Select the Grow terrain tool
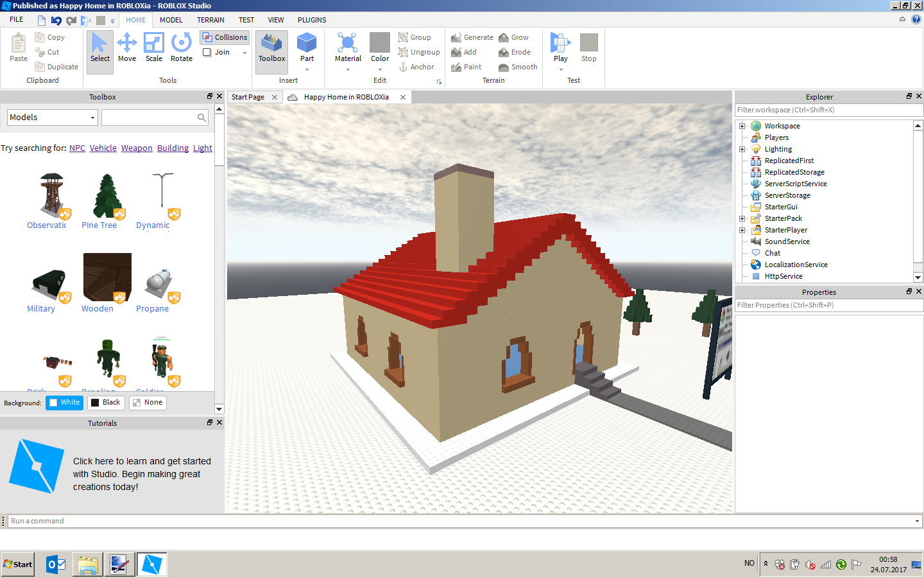 pos(513,37)
